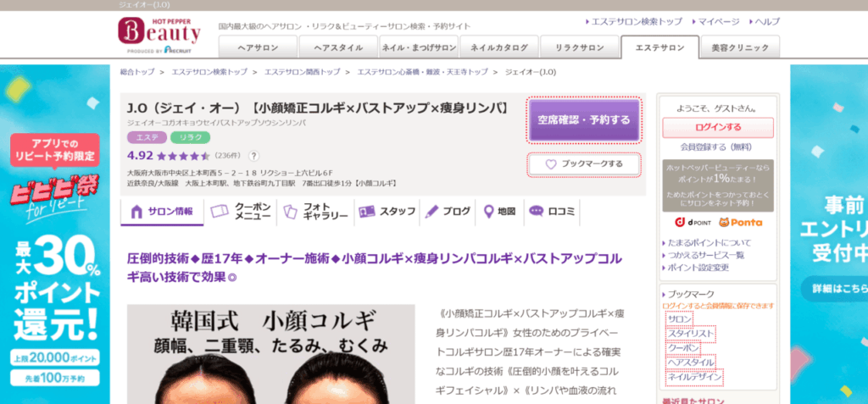Click 空席確認・予約する button

pyautogui.click(x=583, y=120)
